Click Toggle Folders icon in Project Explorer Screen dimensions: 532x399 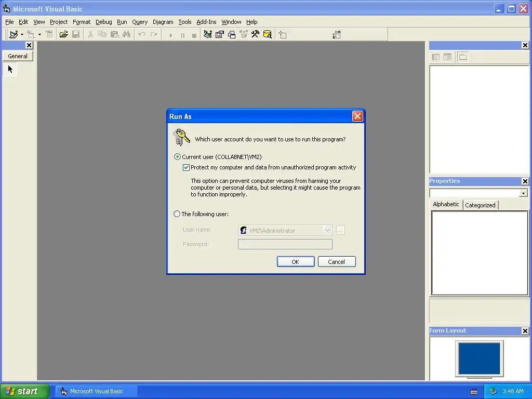pos(463,57)
